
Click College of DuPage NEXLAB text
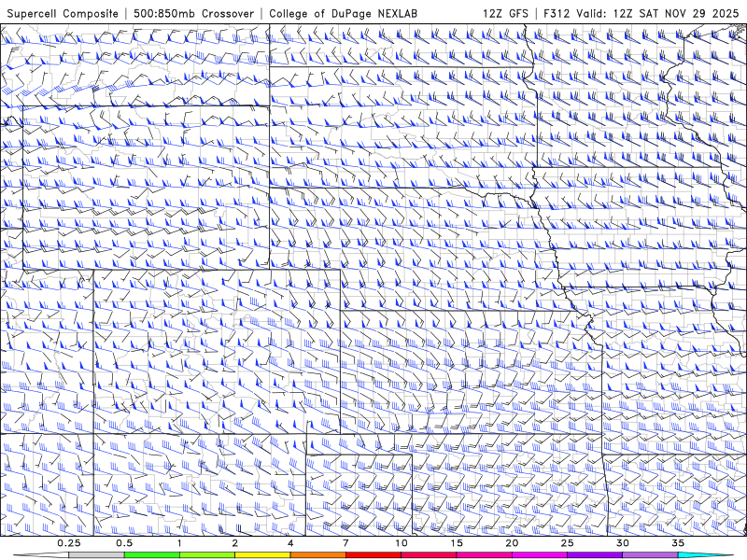[x=343, y=13]
